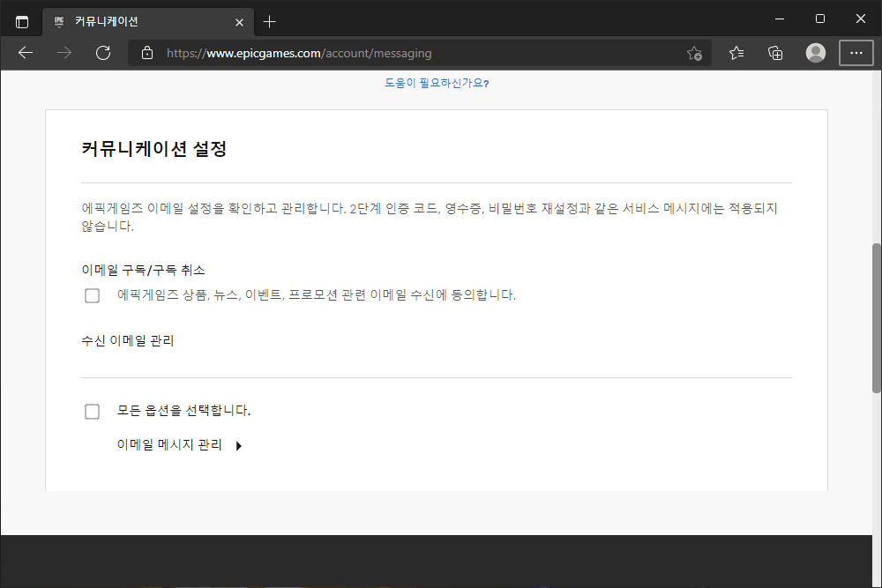Image resolution: width=882 pixels, height=588 pixels.
Task: Click the 수신 이메일 관리 label
Action: pyautogui.click(x=128, y=340)
